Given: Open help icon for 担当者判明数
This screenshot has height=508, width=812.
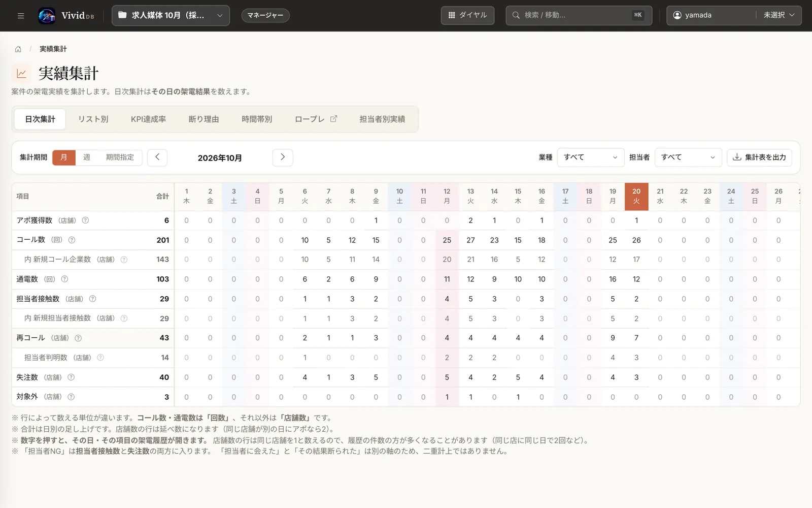Looking at the screenshot, I should pyautogui.click(x=100, y=358).
